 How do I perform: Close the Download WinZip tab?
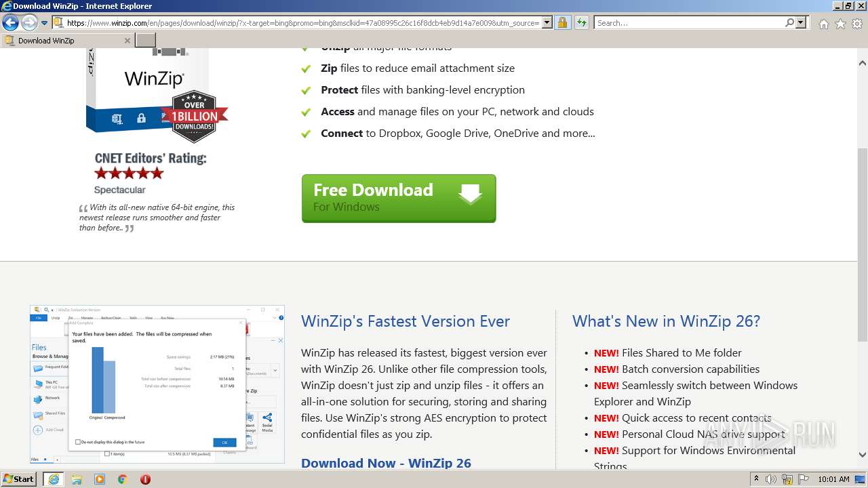tap(127, 41)
